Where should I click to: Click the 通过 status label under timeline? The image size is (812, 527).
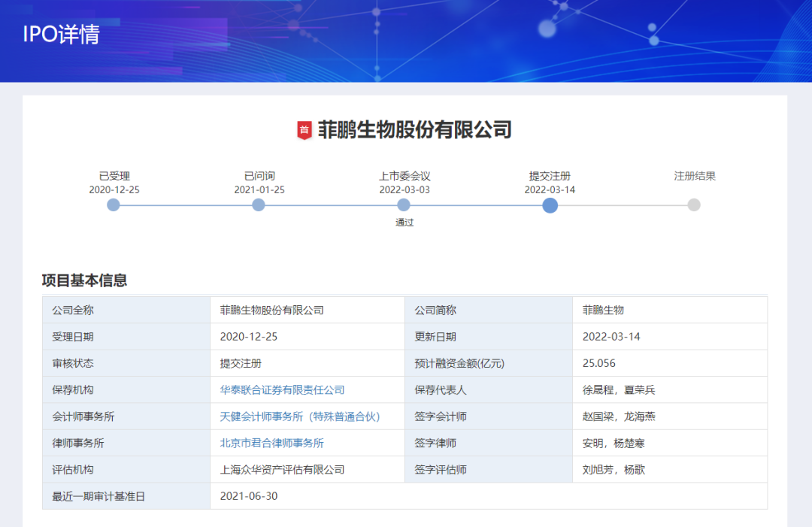coord(404,223)
